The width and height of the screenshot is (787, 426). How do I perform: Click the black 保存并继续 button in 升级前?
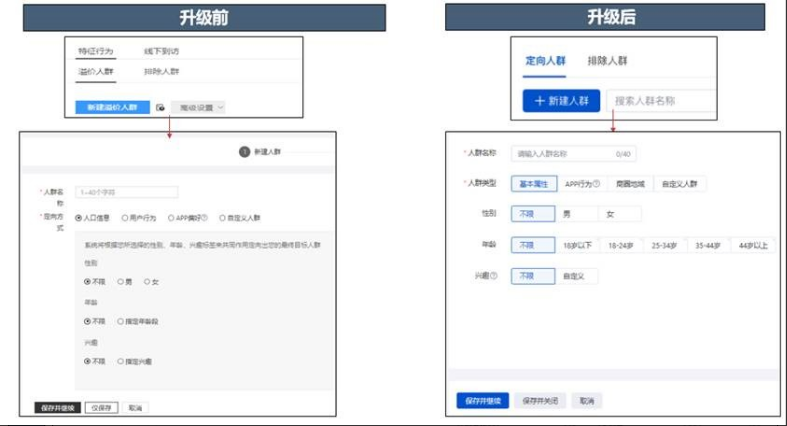pyautogui.click(x=58, y=408)
